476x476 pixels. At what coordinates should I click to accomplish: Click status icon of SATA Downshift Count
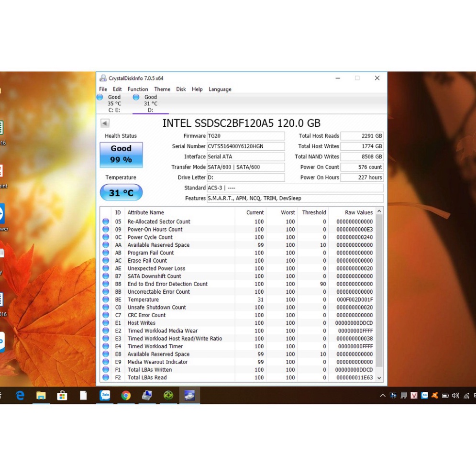(106, 276)
